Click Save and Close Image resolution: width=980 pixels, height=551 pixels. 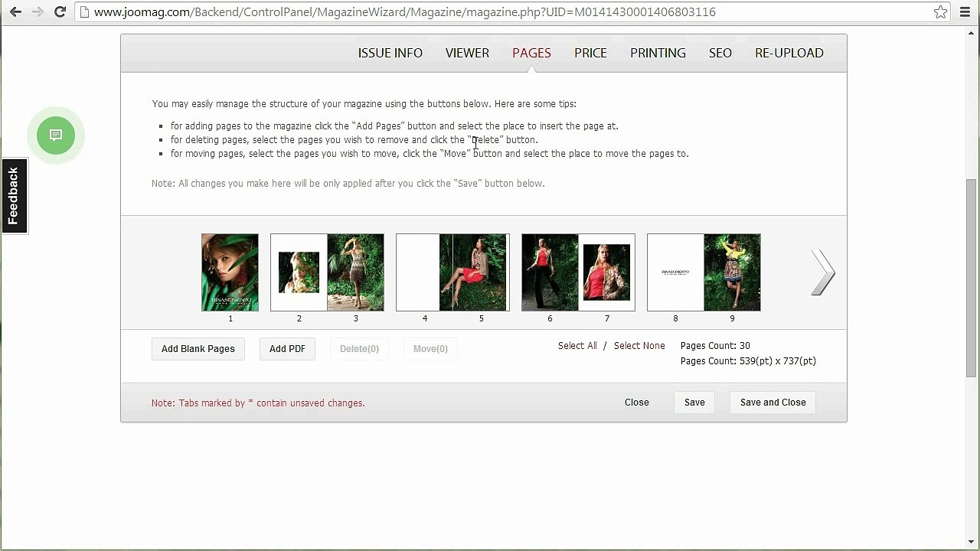pos(773,403)
